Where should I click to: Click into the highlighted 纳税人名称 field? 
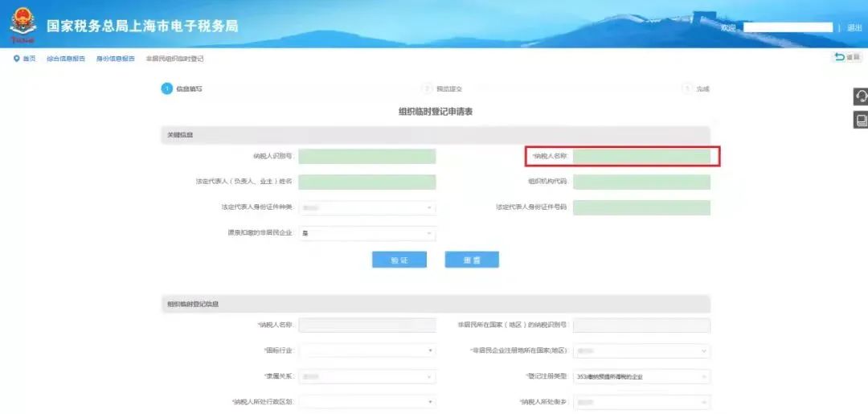coord(641,156)
